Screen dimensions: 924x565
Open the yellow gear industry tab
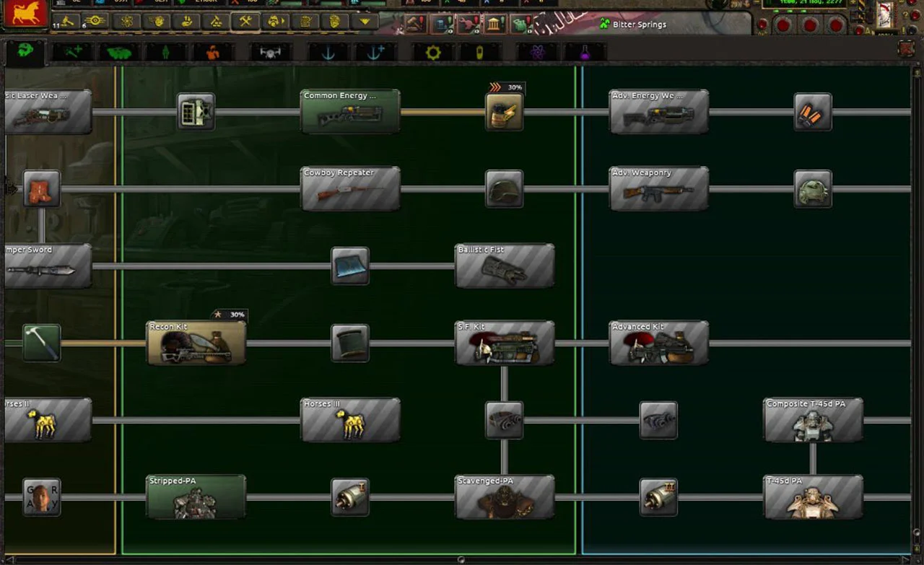(432, 52)
